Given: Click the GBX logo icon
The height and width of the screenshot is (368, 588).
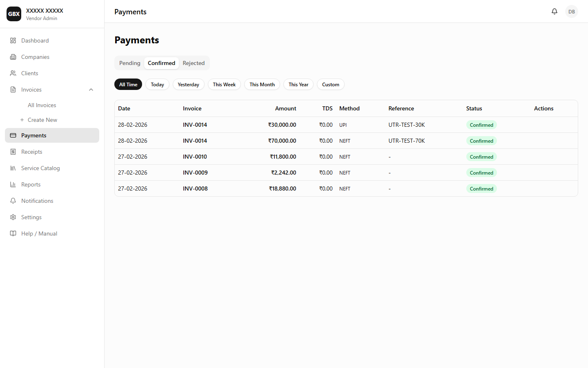Looking at the screenshot, I should click(x=14, y=14).
